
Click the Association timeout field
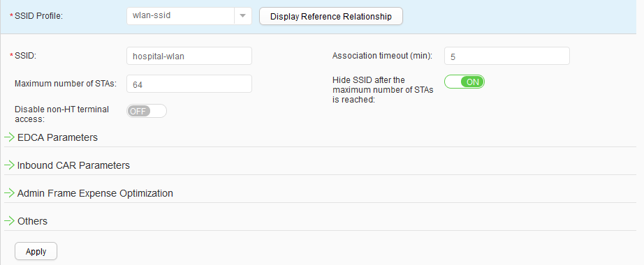pyautogui.click(x=507, y=56)
